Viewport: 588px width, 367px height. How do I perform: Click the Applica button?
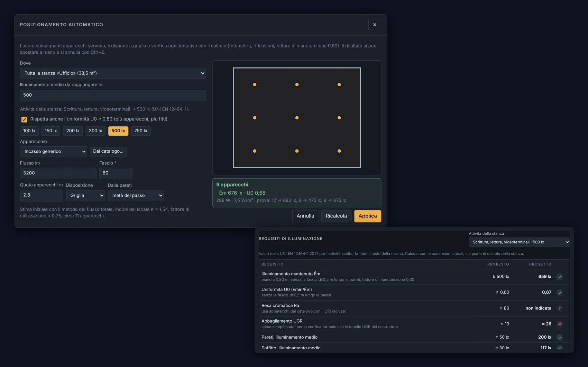click(368, 216)
